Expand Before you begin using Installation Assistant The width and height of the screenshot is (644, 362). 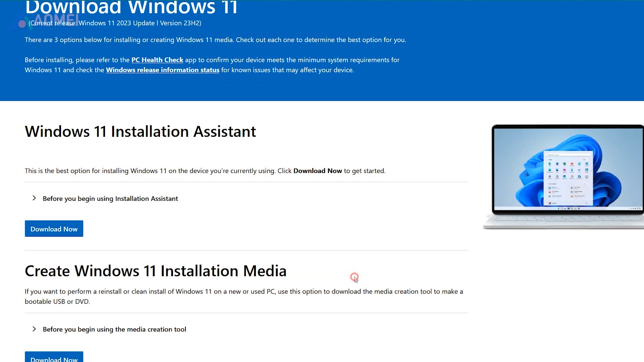coord(110,198)
